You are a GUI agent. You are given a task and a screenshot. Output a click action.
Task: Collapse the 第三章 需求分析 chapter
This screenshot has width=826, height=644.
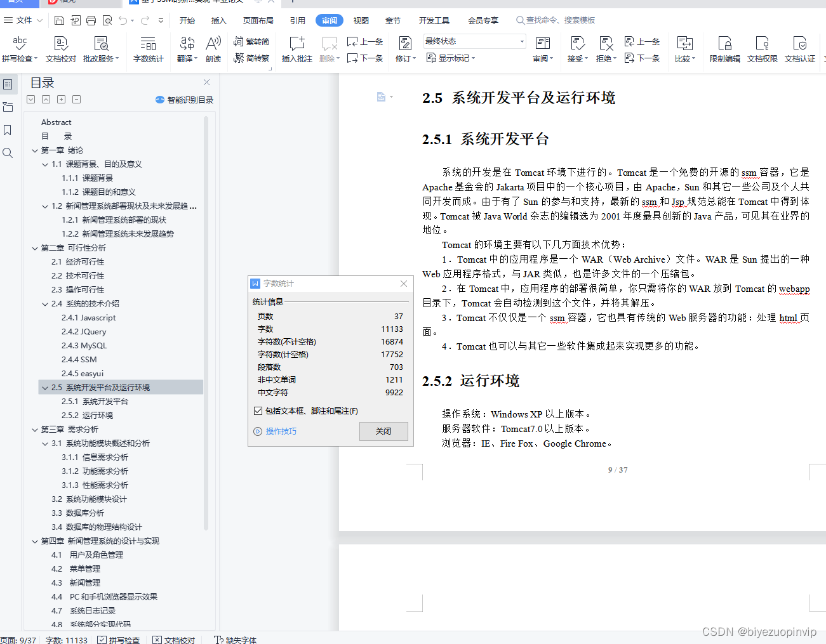(34, 430)
